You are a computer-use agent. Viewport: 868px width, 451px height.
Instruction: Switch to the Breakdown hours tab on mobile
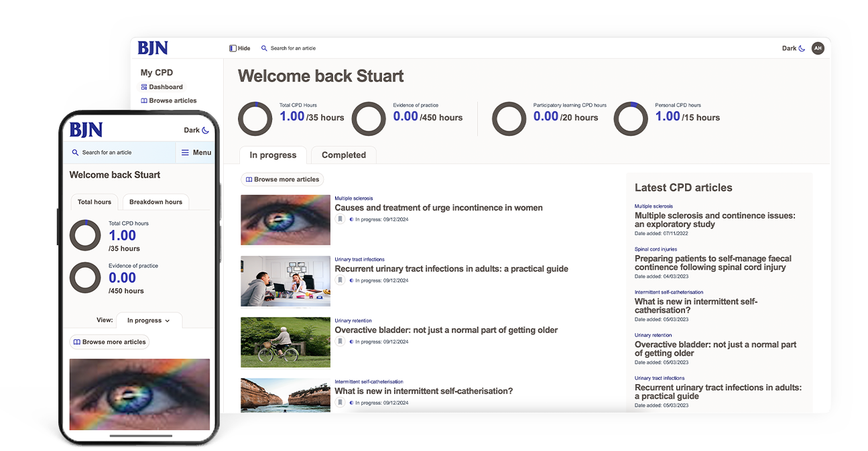point(156,202)
